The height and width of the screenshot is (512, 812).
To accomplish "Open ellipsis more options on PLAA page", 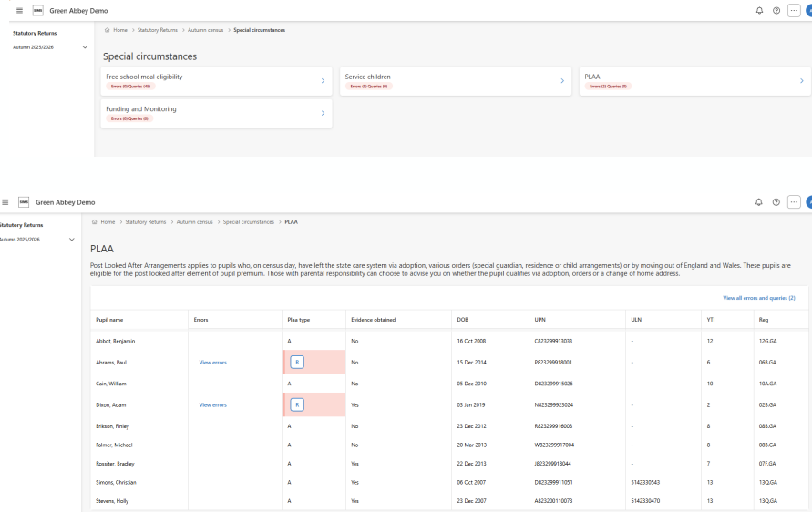I will tap(793, 202).
